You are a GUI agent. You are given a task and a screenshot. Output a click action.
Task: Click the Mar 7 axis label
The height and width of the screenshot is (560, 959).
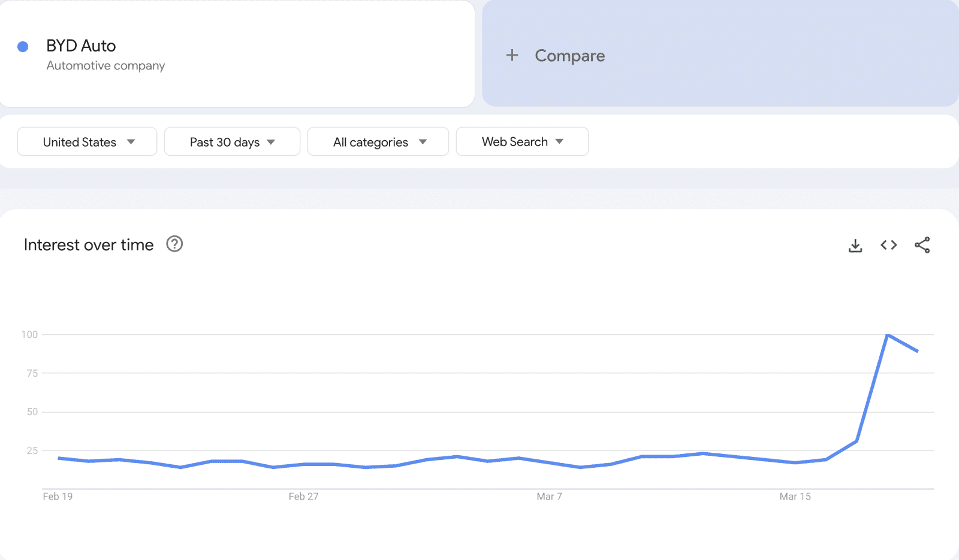pyautogui.click(x=549, y=497)
